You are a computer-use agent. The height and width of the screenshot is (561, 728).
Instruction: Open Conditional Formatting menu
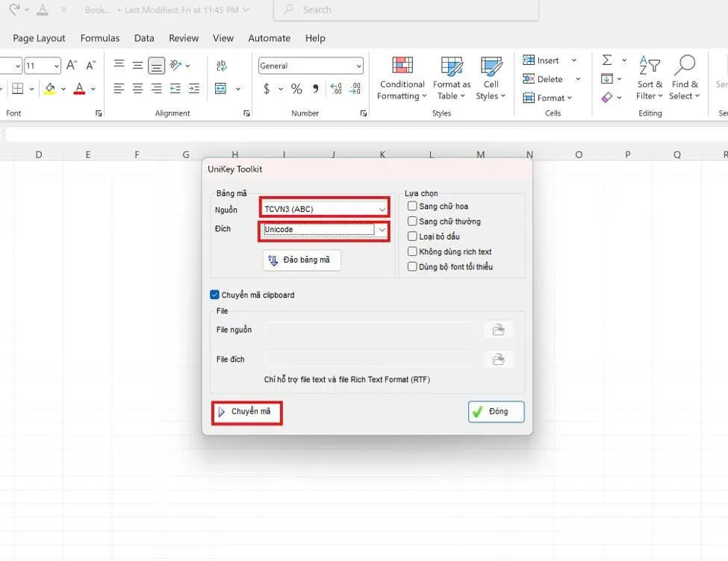click(402, 78)
